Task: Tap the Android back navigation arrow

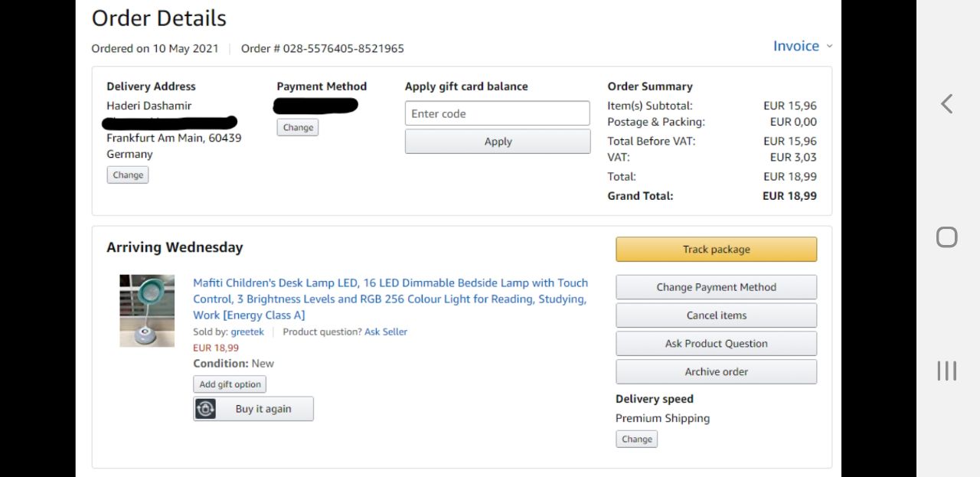Action: point(947,104)
